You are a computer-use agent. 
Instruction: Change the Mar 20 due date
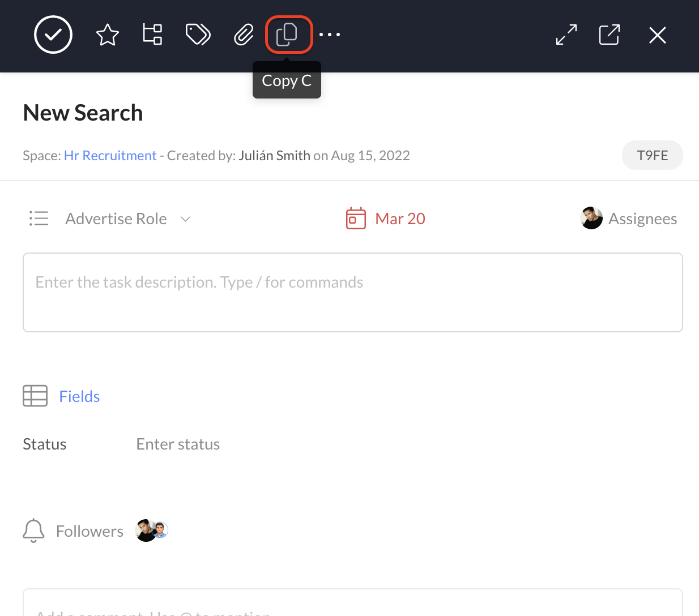[400, 219]
